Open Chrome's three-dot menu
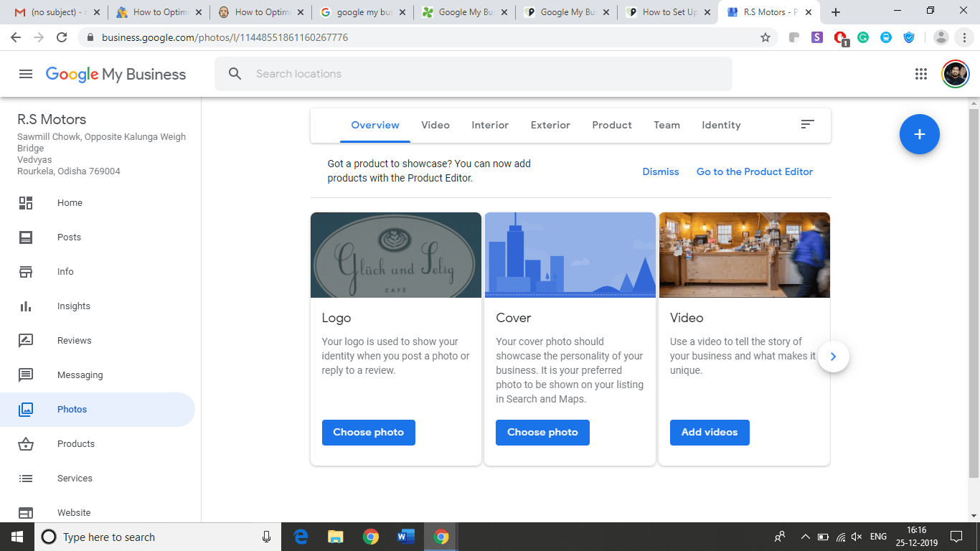This screenshot has width=980, height=551. (965, 37)
